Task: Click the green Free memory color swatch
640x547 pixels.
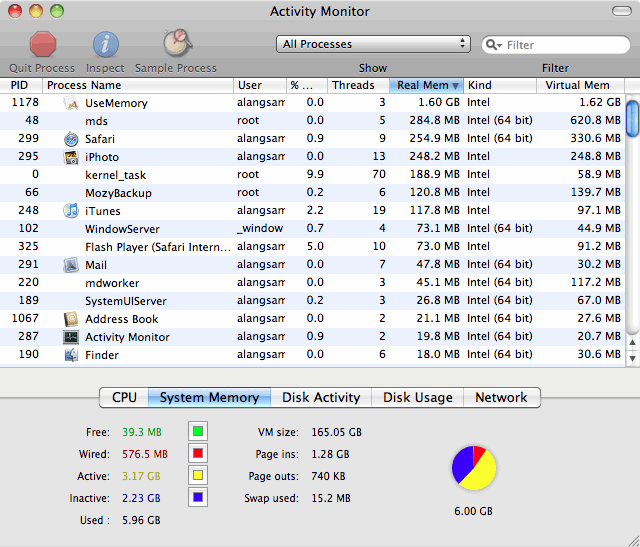Action: point(198,431)
